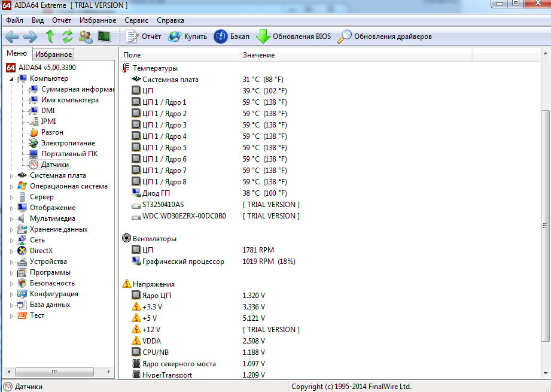Open the Сервис menu
The height and width of the screenshot is (392, 551).
pyautogui.click(x=136, y=20)
